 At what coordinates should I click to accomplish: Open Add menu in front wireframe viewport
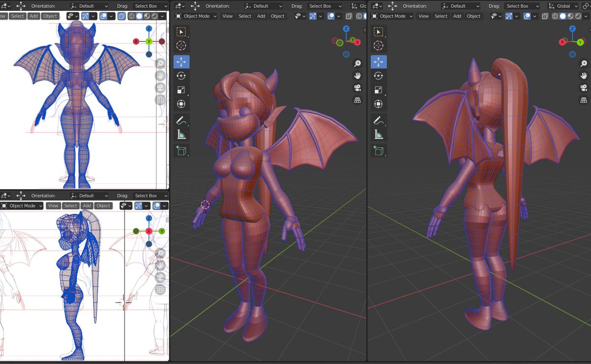(33, 16)
